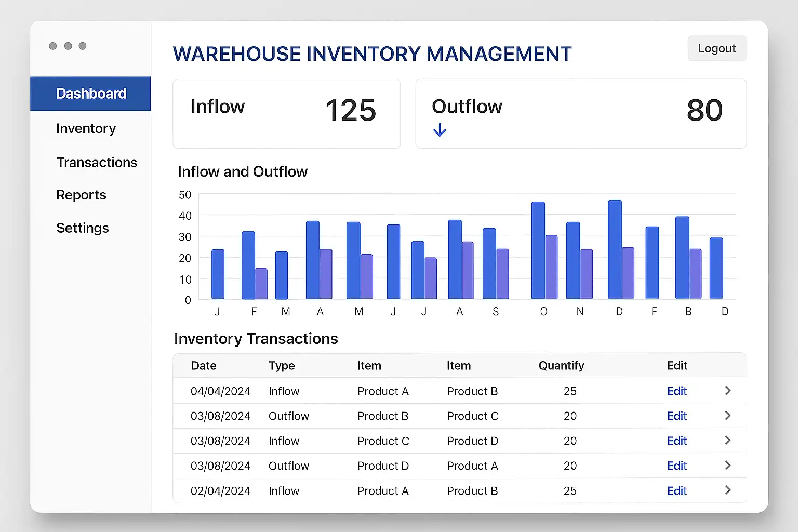Expand the 02/04/2024 Inflow row chevron
The width and height of the screenshot is (798, 532).
point(727,490)
